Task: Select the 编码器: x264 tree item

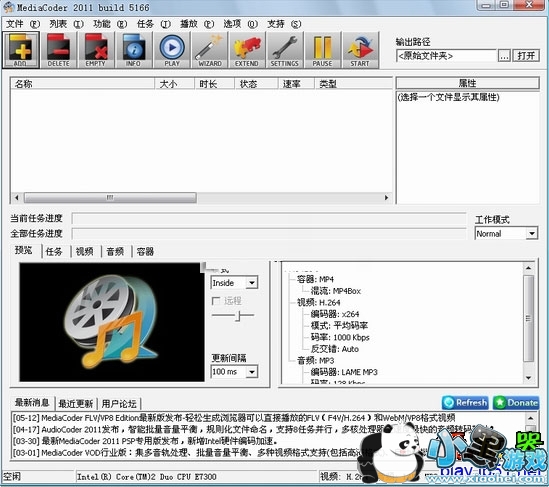Action: tap(335, 314)
